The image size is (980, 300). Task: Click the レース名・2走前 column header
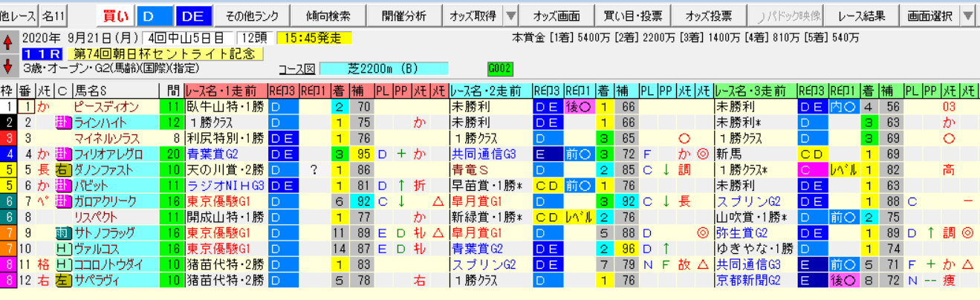coord(490,91)
